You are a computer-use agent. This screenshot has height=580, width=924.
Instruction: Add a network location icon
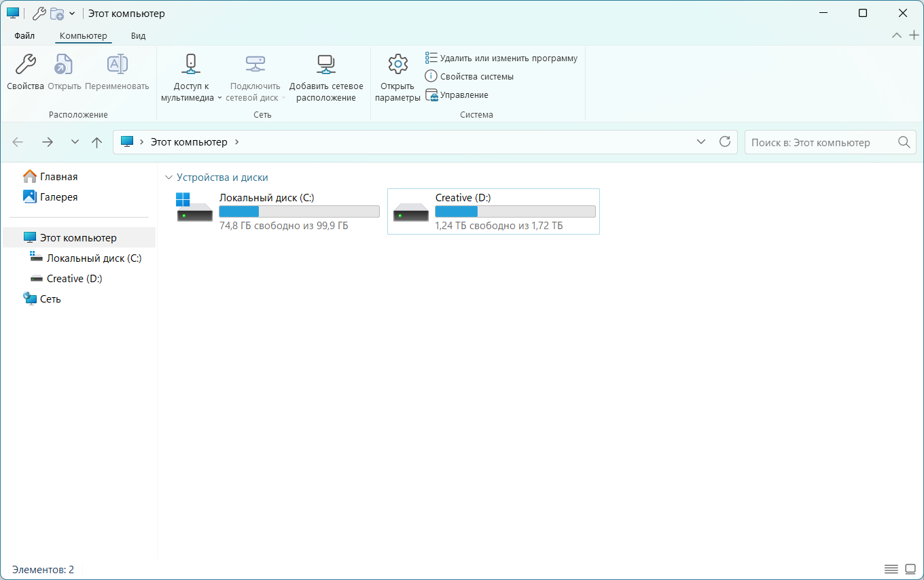[326, 65]
